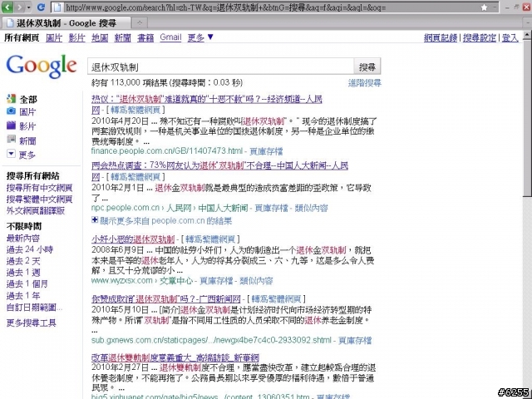Viewport: 532px width, 399px height.
Task: Click the newspaper icon beside 新聞
Action: tap(11, 139)
